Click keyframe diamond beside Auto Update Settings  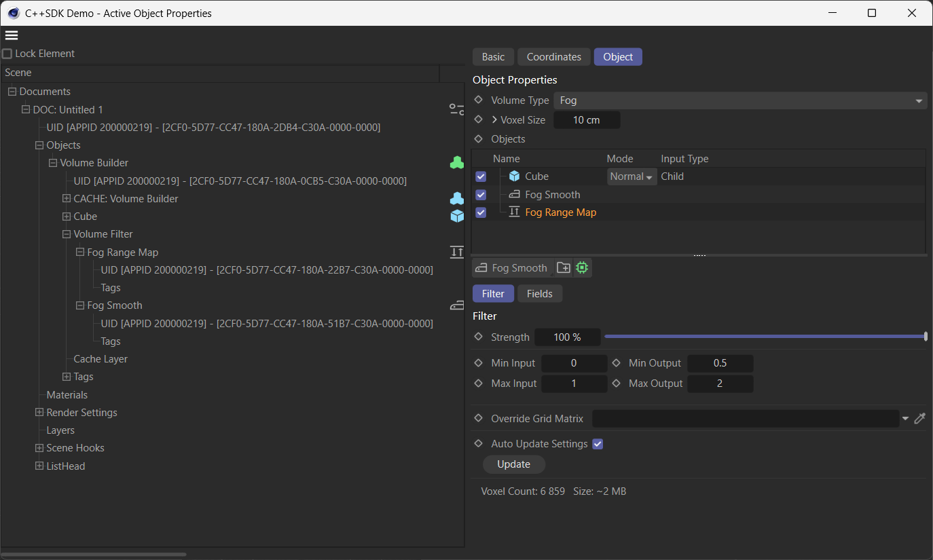coord(478,443)
